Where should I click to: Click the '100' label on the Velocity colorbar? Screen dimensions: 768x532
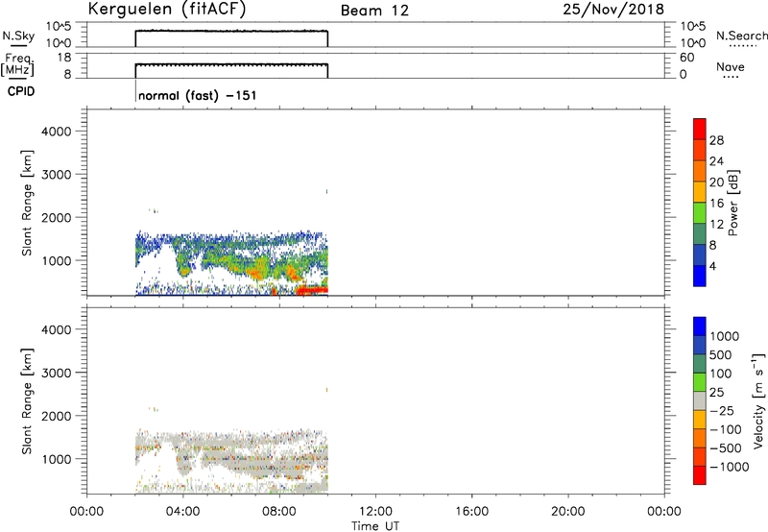tap(721, 374)
